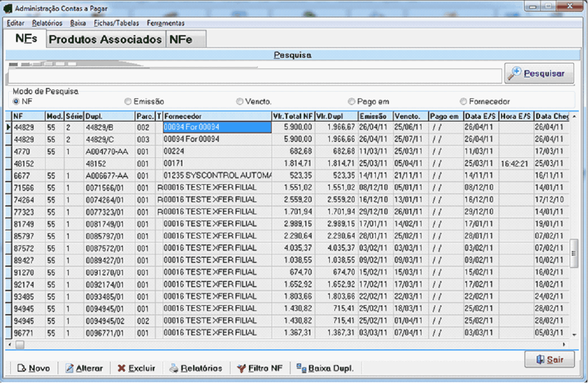
Task: Click the Excluir red X icon
Action: 121,369
